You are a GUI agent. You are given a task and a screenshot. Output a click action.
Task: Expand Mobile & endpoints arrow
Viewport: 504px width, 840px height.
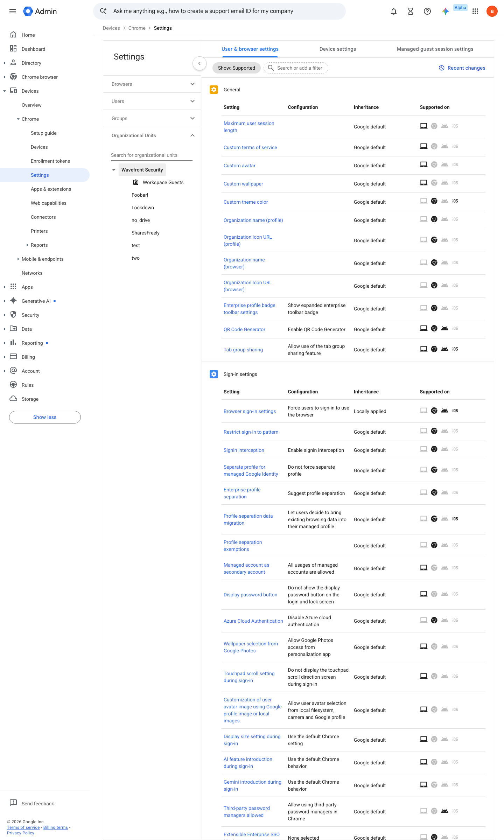tap(18, 259)
